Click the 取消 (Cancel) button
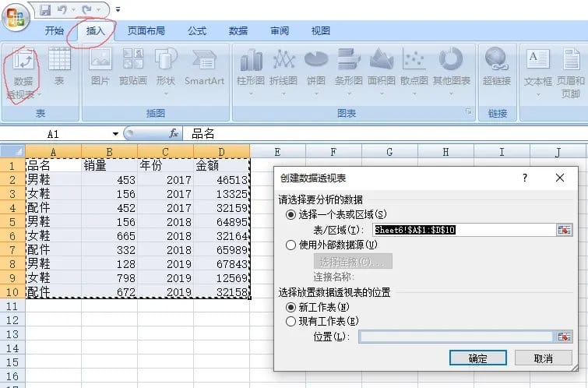 pos(543,358)
